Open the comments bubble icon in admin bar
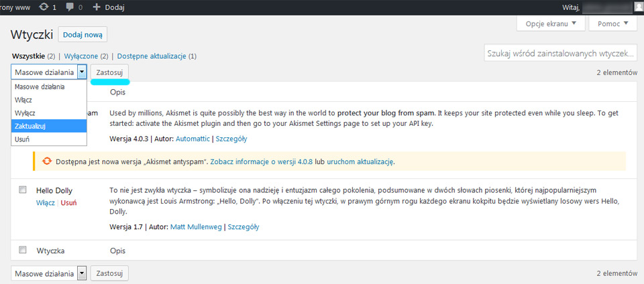The height and width of the screenshot is (284, 644). [70, 7]
